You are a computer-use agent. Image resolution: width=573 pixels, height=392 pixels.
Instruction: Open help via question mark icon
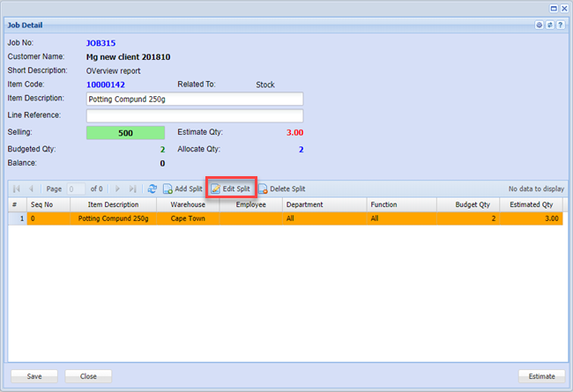[561, 26]
